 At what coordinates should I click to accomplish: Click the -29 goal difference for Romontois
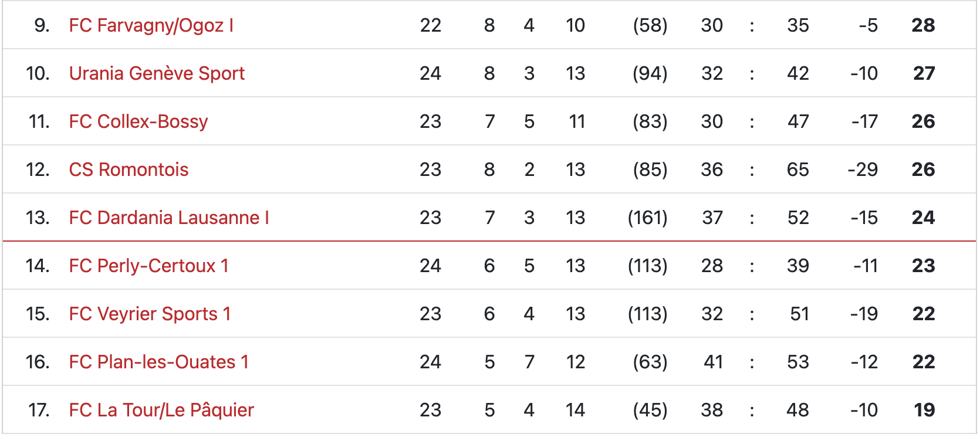point(863,169)
